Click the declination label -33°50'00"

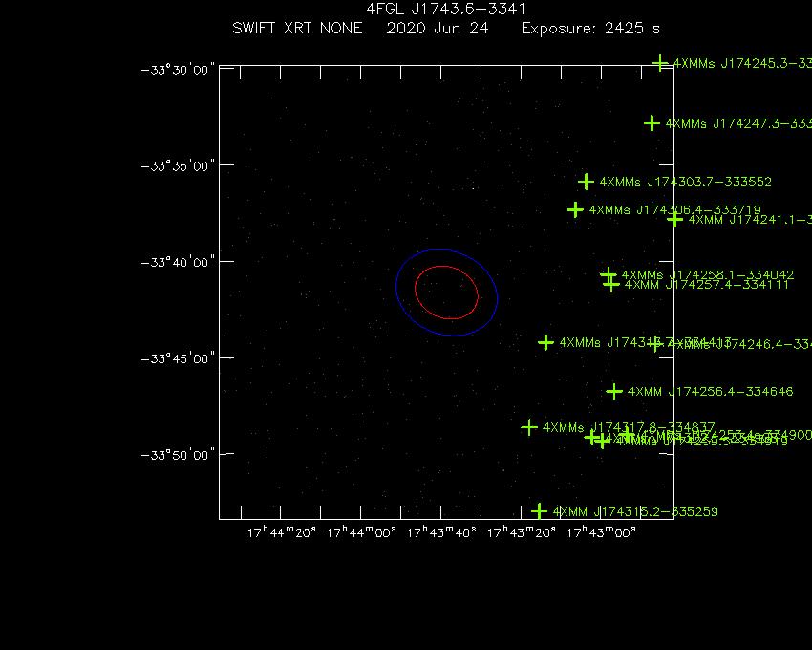point(178,455)
